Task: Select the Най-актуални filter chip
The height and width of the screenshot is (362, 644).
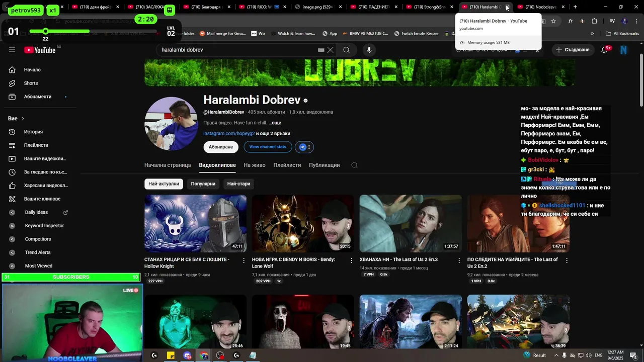Action: pos(164,184)
